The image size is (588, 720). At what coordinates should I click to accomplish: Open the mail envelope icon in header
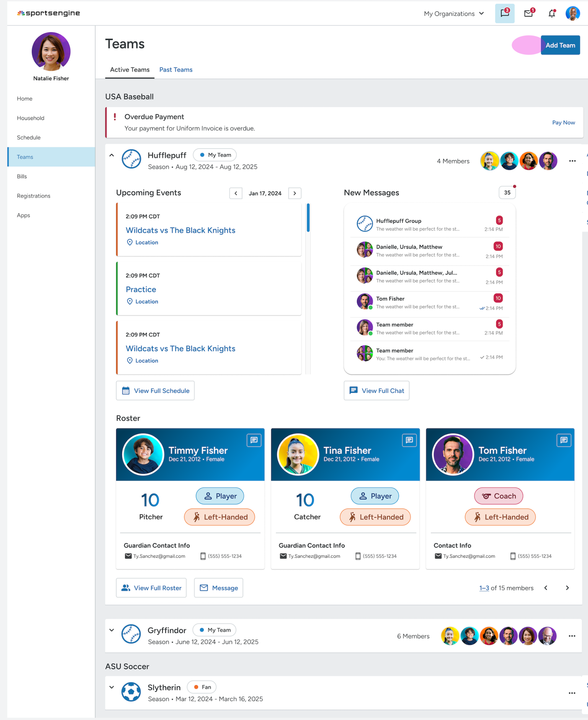(x=528, y=13)
